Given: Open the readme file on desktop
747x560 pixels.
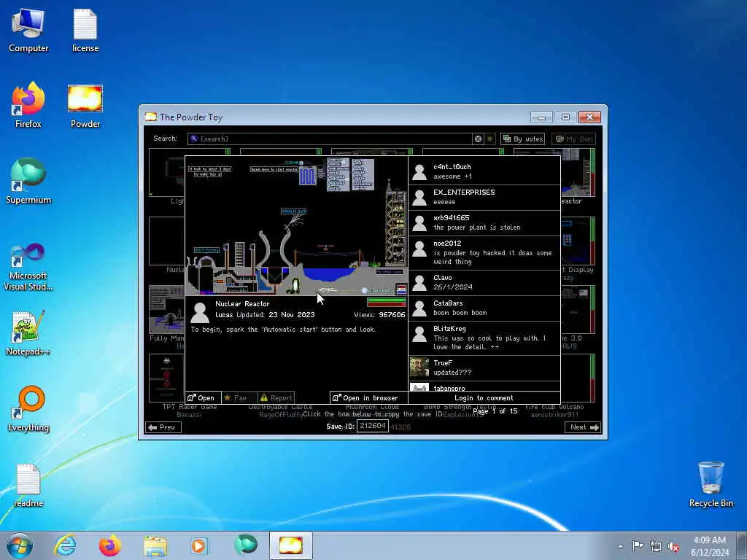Looking at the screenshot, I should [28, 485].
